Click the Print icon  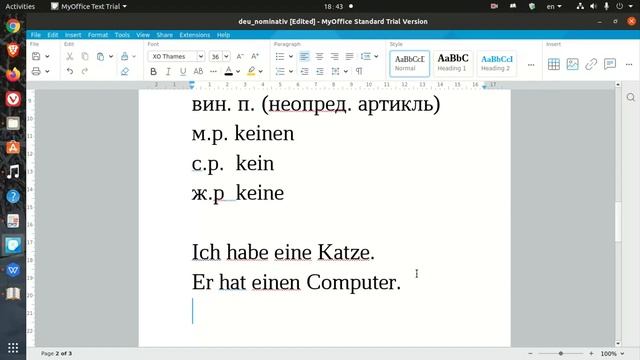(x=36, y=71)
